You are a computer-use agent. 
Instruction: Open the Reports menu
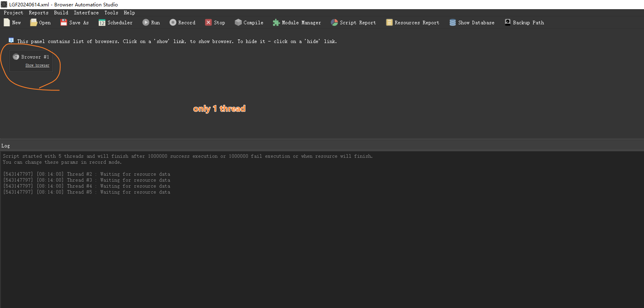39,13
